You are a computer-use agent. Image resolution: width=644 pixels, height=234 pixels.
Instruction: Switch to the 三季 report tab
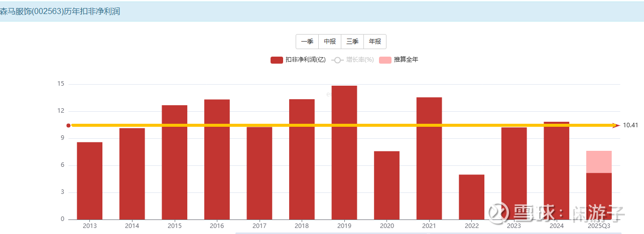pyautogui.click(x=352, y=42)
